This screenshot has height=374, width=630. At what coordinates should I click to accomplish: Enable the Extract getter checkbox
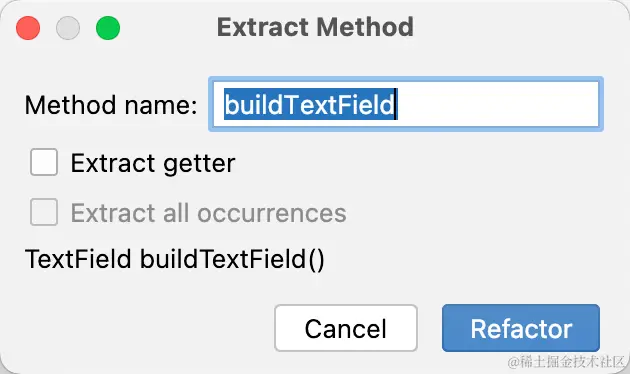pos(44,162)
